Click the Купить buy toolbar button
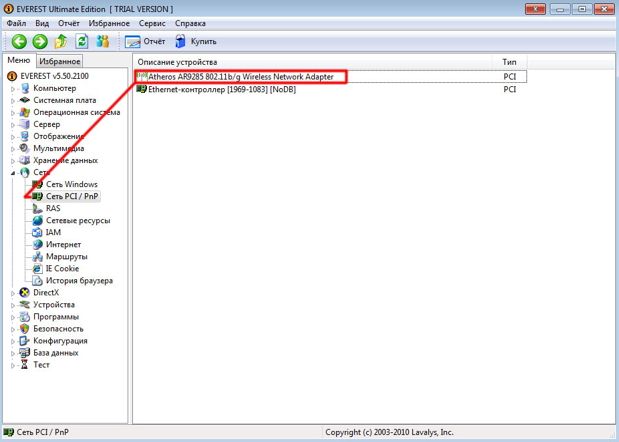The height and width of the screenshot is (442, 619). pyautogui.click(x=196, y=41)
